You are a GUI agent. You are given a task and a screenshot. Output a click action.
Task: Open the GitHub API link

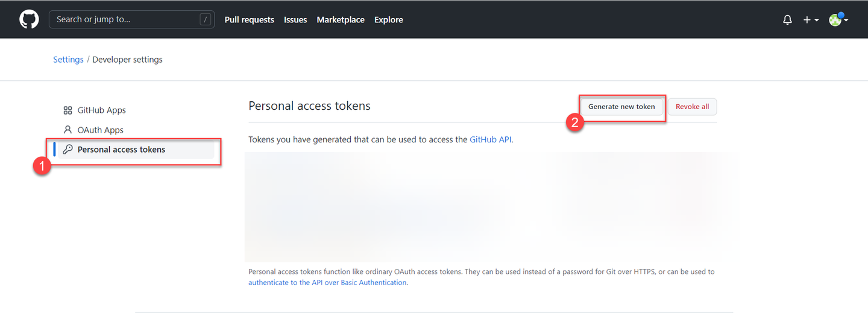tap(491, 139)
